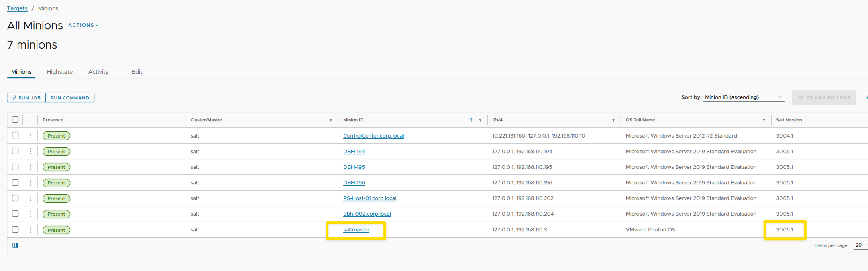
Task: Expand the Actions dropdown beside All Minions
Action: click(x=83, y=25)
